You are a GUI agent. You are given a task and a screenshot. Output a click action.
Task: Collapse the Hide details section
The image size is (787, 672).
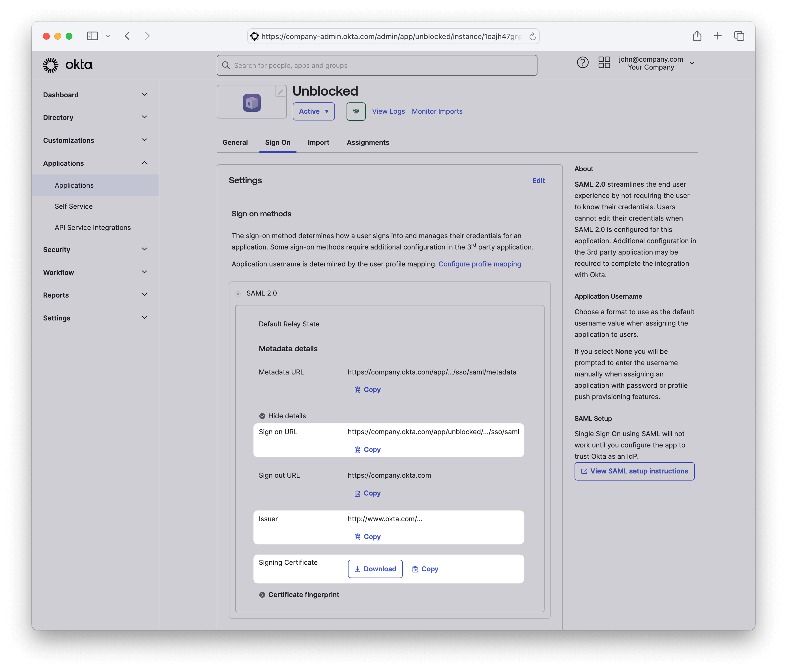tap(282, 416)
